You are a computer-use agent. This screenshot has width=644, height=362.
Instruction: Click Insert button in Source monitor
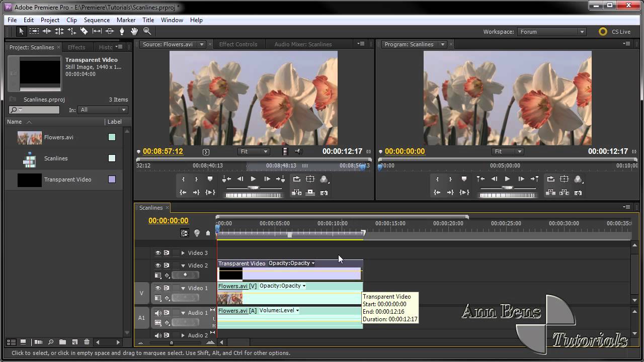tap(297, 192)
